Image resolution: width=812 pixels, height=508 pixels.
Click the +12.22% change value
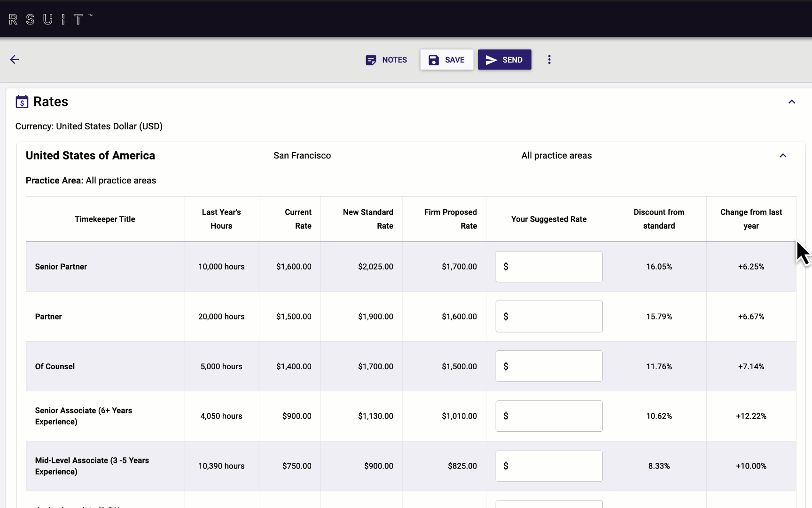tap(751, 416)
